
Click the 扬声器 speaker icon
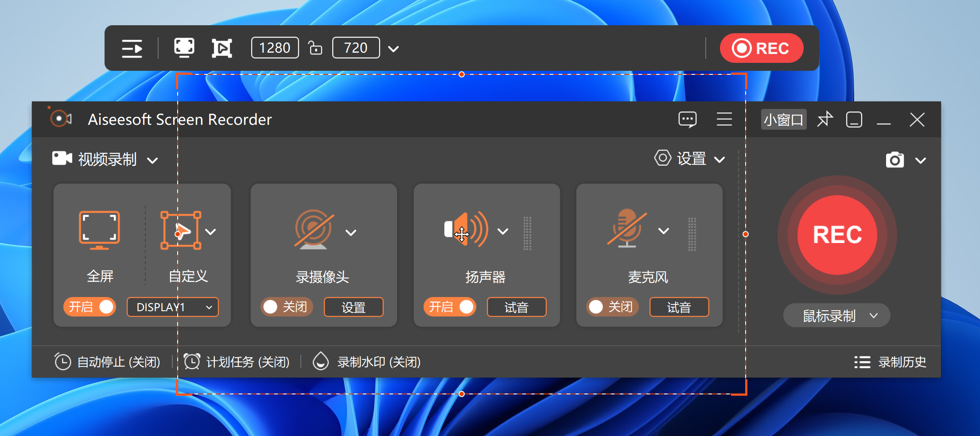click(466, 229)
